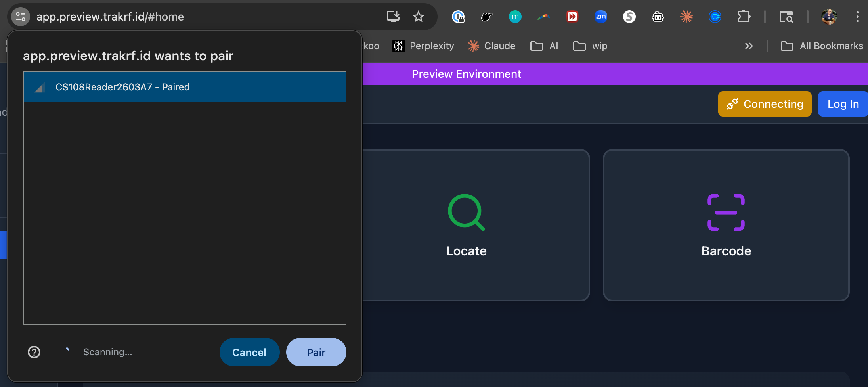
Task: Click the Pair button
Action: tap(316, 352)
